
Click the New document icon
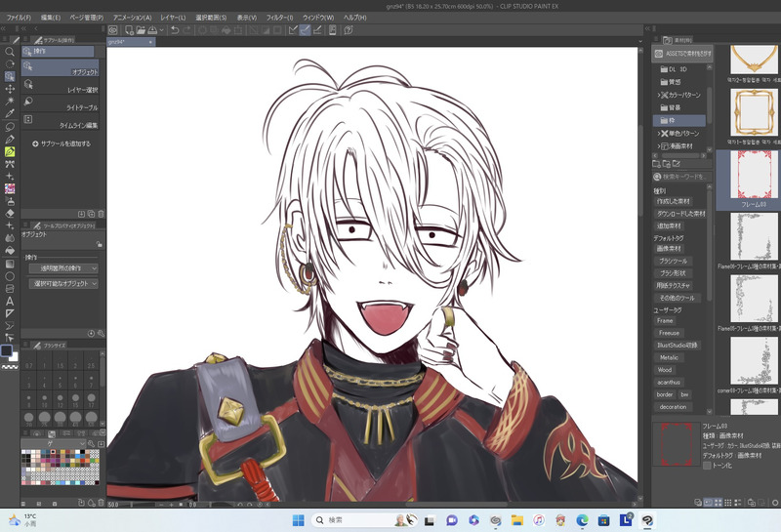click(x=129, y=30)
